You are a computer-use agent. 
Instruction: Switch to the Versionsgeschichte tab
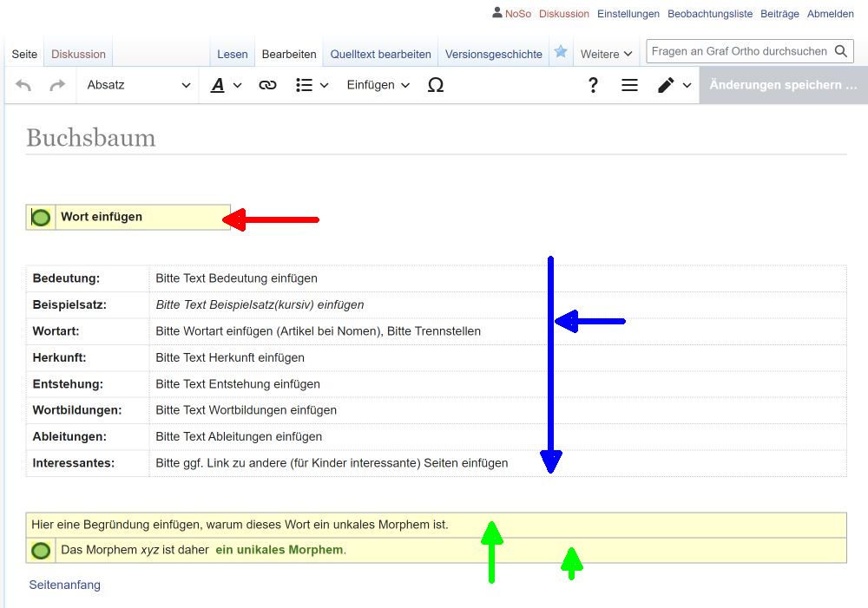pyautogui.click(x=493, y=54)
